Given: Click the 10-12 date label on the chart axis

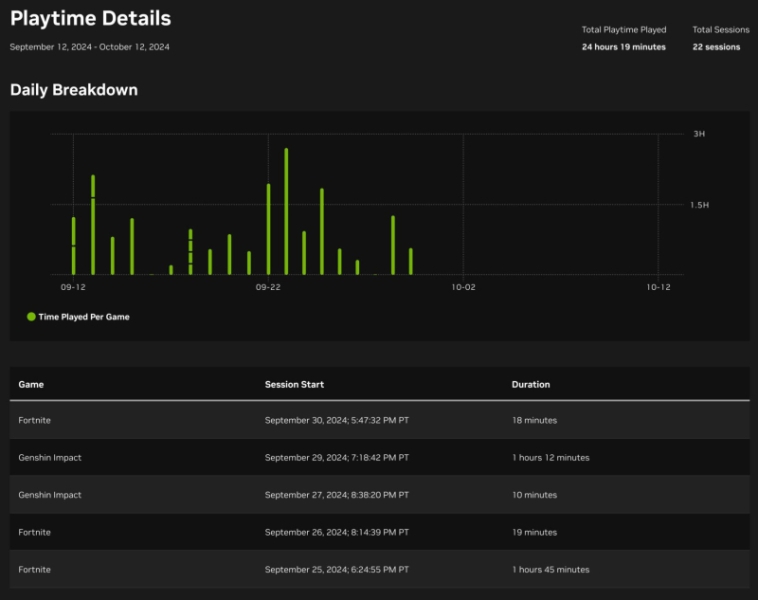Looking at the screenshot, I should pos(657,287).
